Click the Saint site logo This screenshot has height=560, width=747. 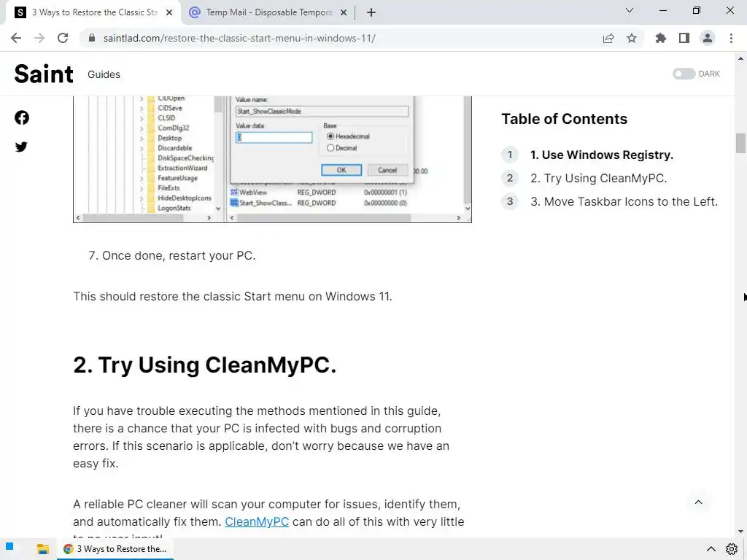(44, 74)
